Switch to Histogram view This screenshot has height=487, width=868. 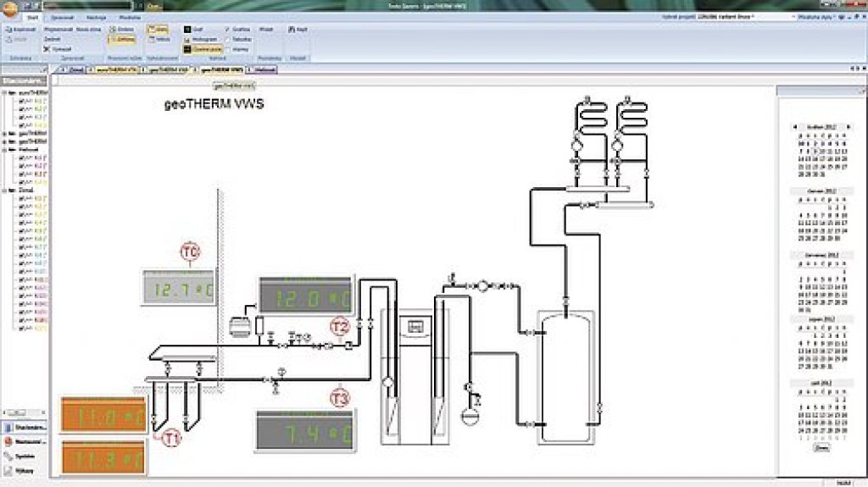[x=201, y=39]
